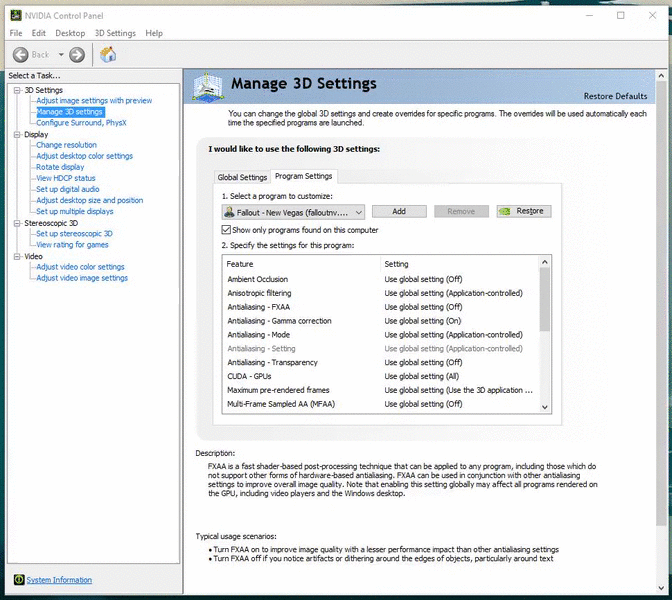Click the settings list scroll-down arrow
Image resolution: width=672 pixels, height=600 pixels.
545,407
